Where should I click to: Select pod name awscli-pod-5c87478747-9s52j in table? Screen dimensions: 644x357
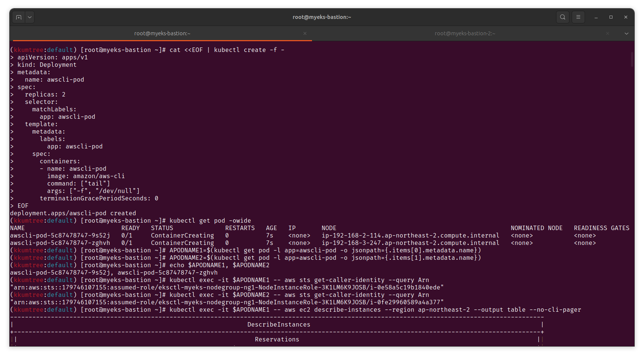point(60,235)
